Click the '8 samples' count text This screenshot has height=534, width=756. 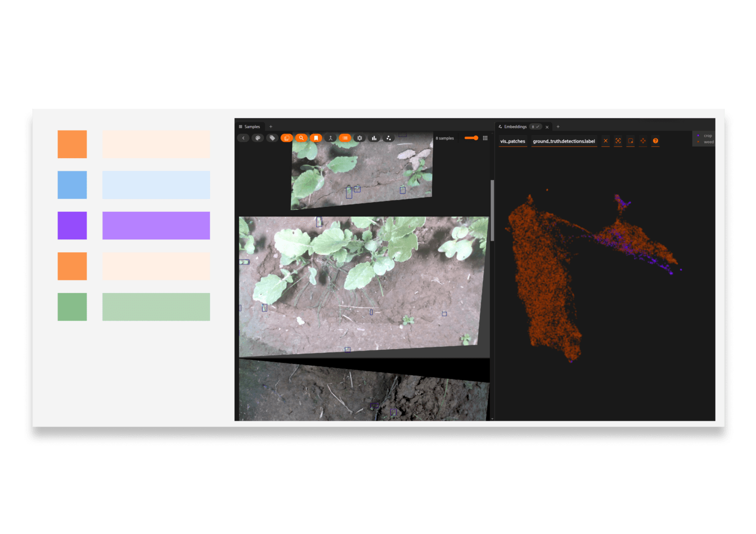[444, 138]
